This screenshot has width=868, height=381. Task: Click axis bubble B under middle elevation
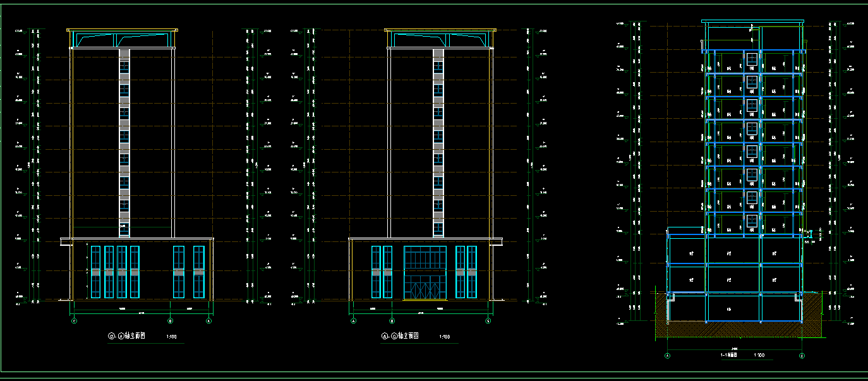[392, 321]
